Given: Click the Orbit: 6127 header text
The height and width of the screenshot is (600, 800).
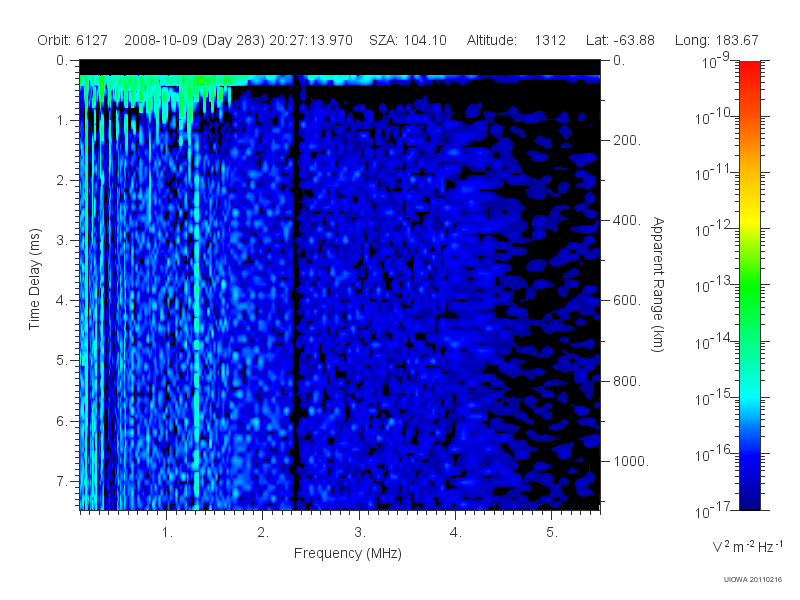Looking at the screenshot, I should tap(72, 40).
